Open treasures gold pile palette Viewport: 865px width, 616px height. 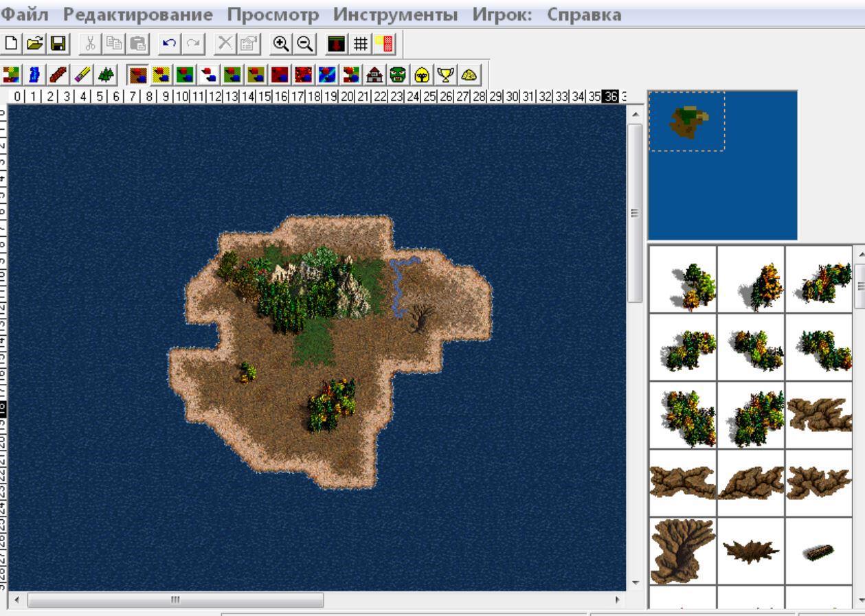pyautogui.click(x=469, y=73)
